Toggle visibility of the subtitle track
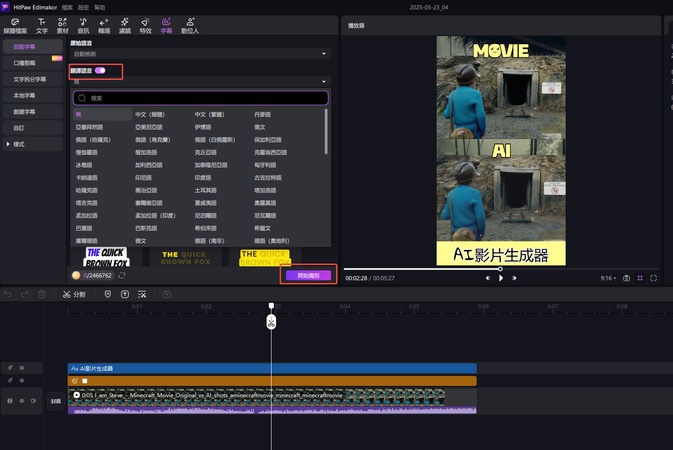The image size is (673, 450). point(22,368)
